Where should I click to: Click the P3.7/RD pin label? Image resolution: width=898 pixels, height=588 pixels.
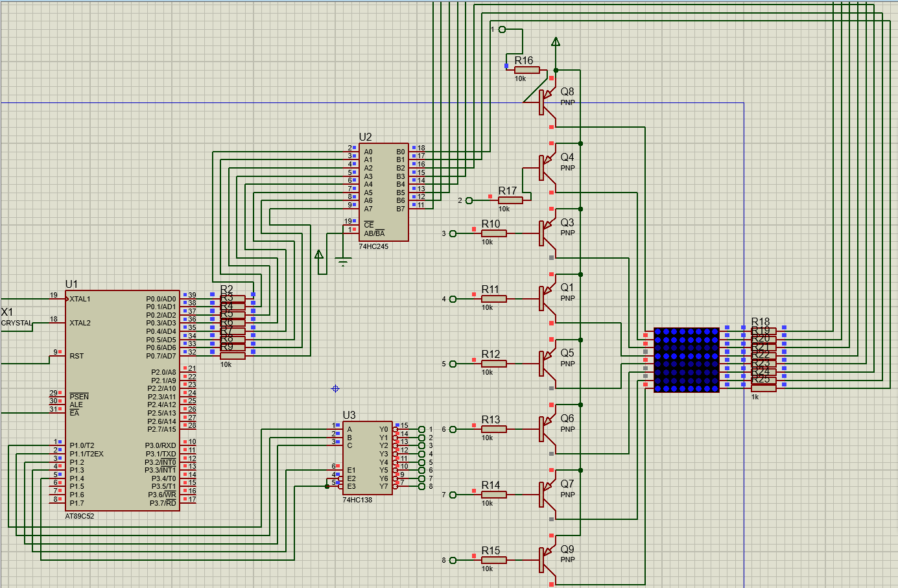click(163, 503)
